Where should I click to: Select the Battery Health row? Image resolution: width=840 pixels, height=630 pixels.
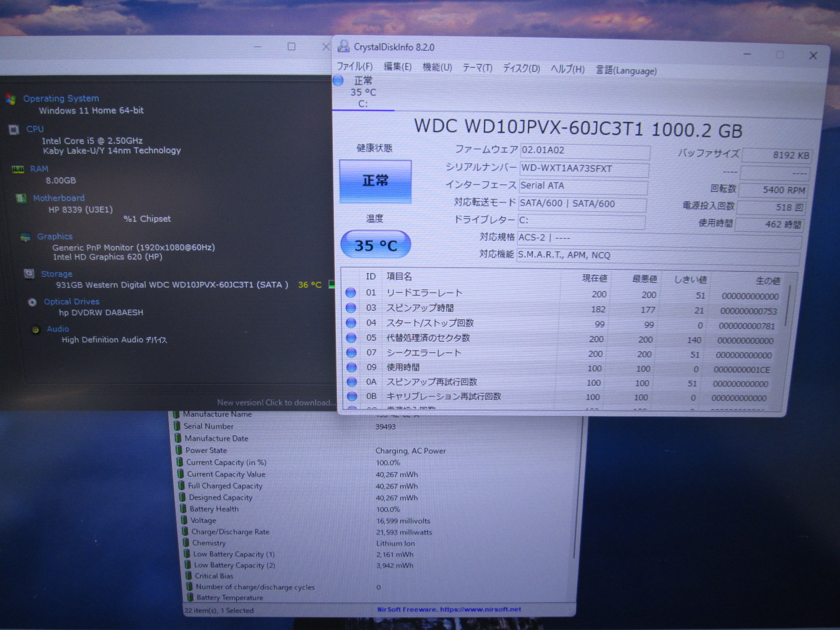[214, 509]
